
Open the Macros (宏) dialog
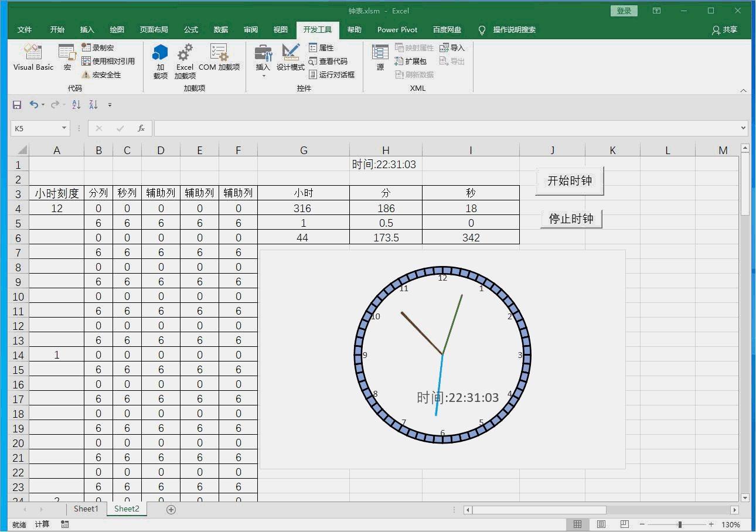click(x=67, y=57)
